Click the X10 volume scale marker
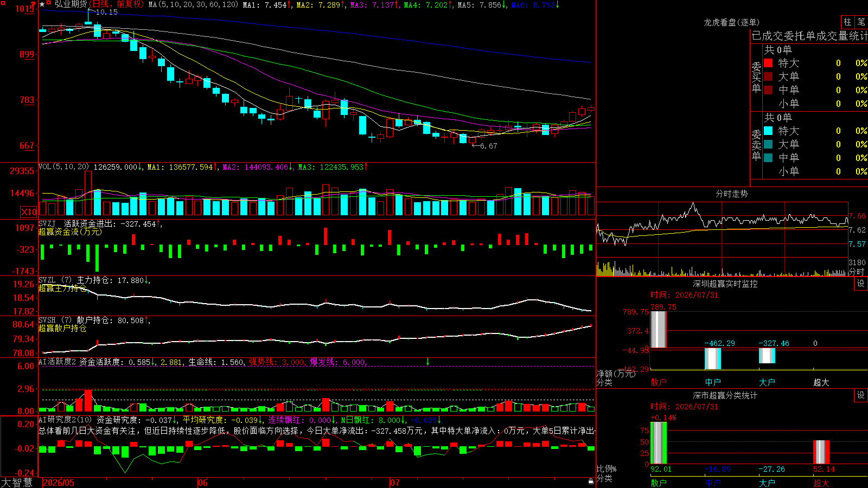Viewport: 868px width, 488px height. click(29, 212)
